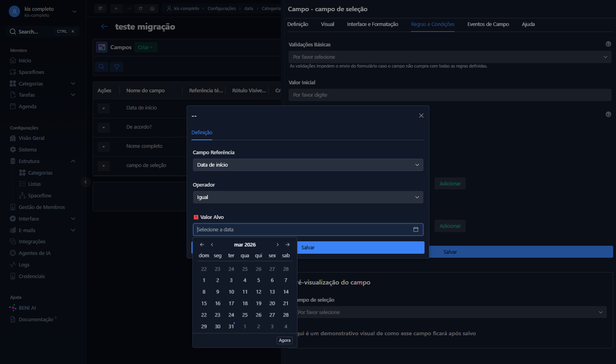Expand the E-mails menu
616x364 pixels.
click(73, 230)
